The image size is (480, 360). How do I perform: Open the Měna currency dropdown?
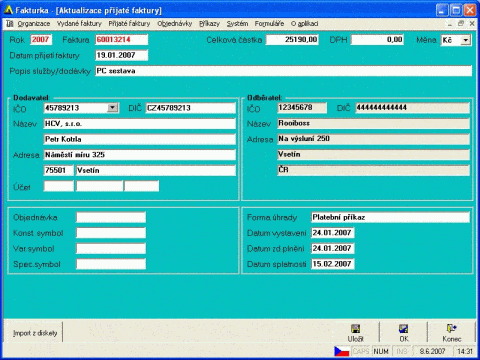(x=465, y=40)
